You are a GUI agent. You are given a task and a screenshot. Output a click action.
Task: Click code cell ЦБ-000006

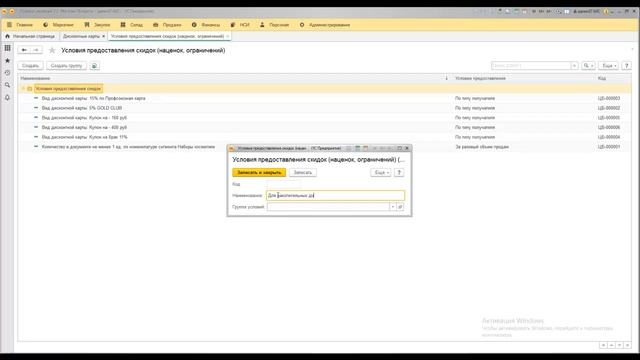[609, 127]
